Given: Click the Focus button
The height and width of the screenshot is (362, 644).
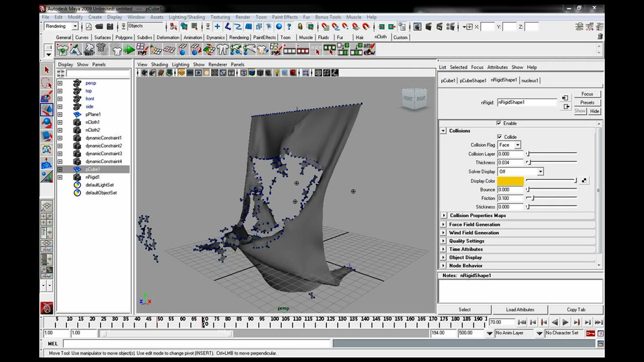Looking at the screenshot, I should [x=587, y=94].
